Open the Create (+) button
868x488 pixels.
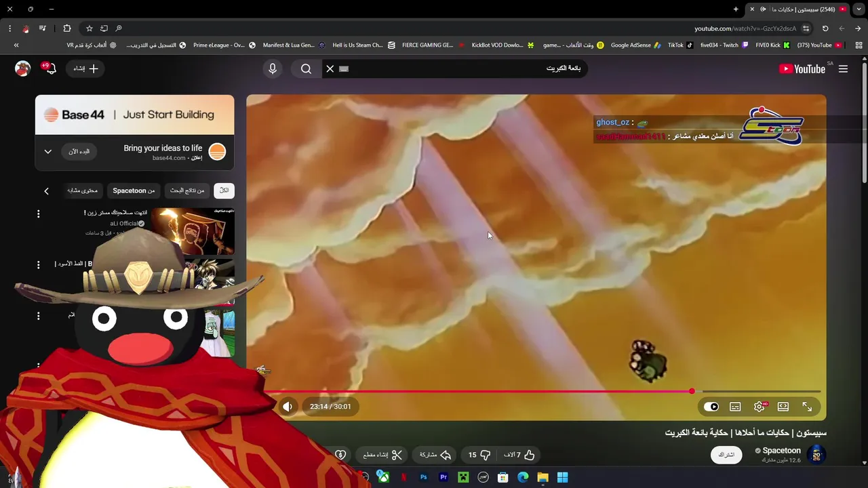tap(86, 68)
